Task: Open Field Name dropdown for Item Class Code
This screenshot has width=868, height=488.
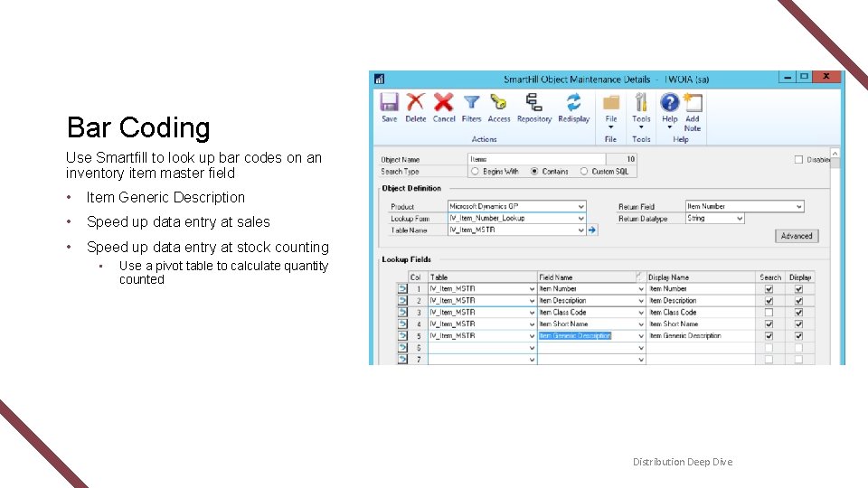Action: coord(641,312)
